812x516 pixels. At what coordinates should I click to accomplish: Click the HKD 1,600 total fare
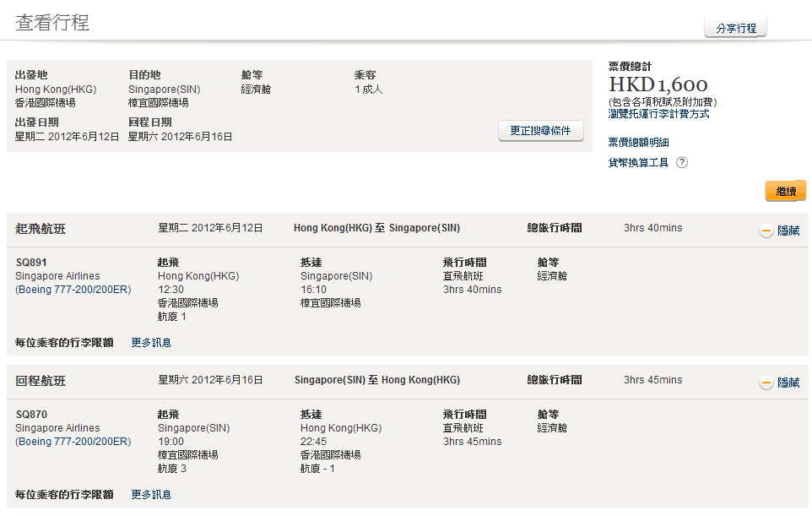[658, 84]
